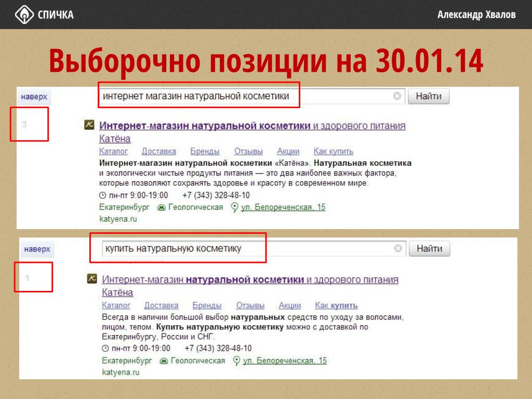Click the 'Геологическая' station name in the first result

point(195,207)
